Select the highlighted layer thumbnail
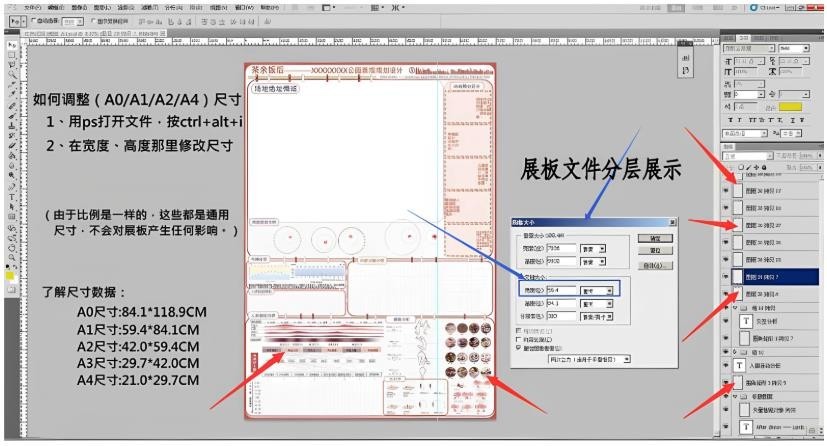 click(x=737, y=276)
